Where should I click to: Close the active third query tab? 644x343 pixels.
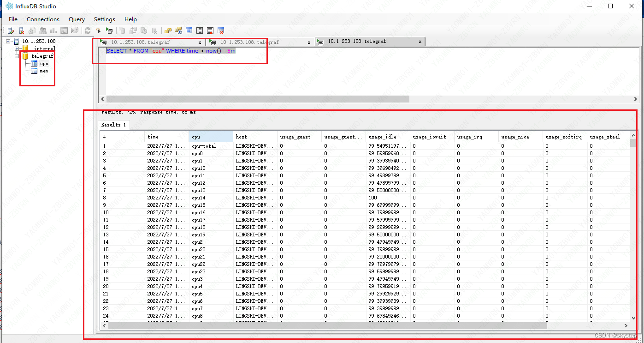(420, 42)
